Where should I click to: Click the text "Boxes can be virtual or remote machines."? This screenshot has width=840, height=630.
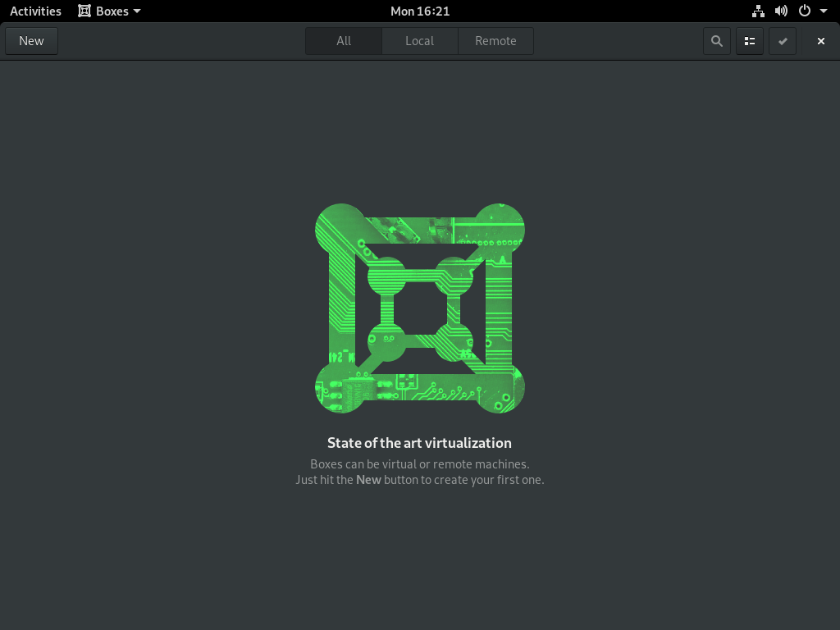[419, 464]
